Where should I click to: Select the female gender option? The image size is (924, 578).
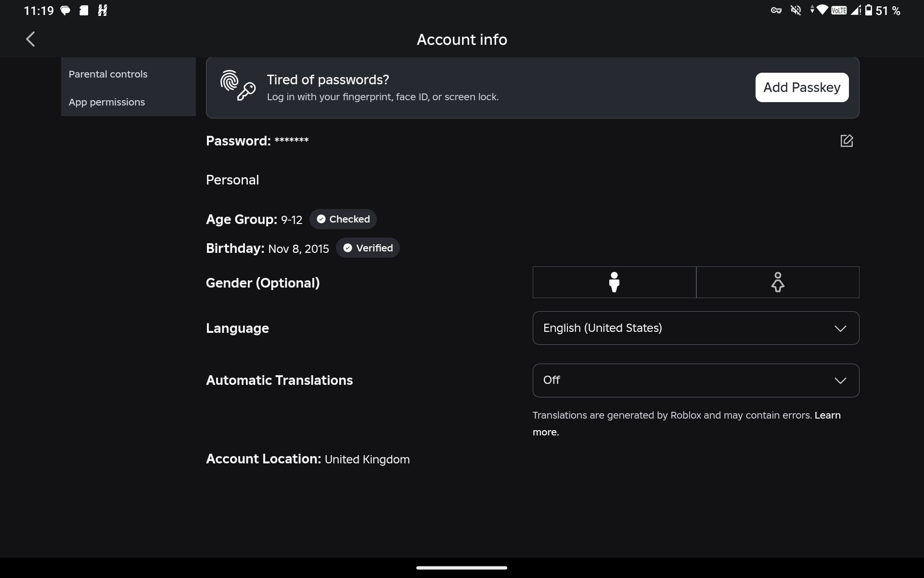[x=778, y=282]
